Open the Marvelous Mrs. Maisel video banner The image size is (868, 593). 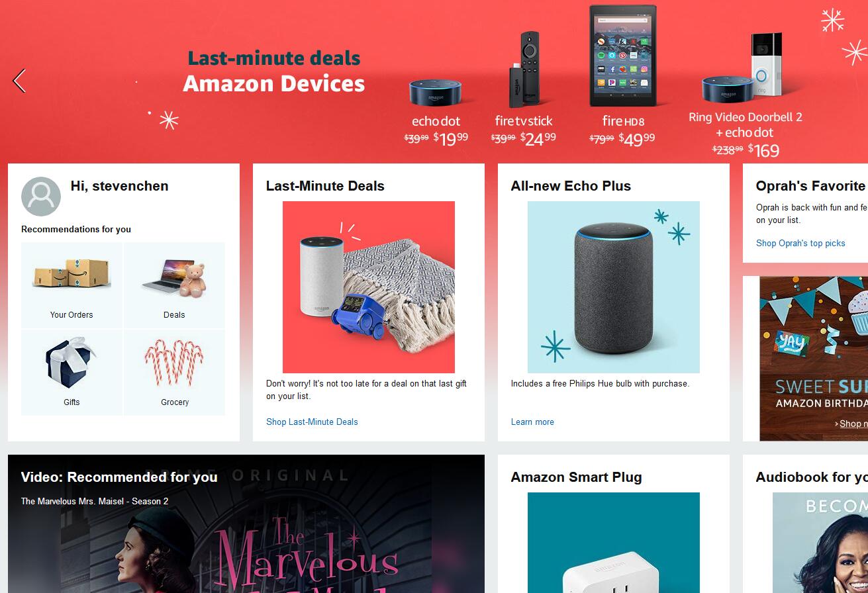coord(246,524)
